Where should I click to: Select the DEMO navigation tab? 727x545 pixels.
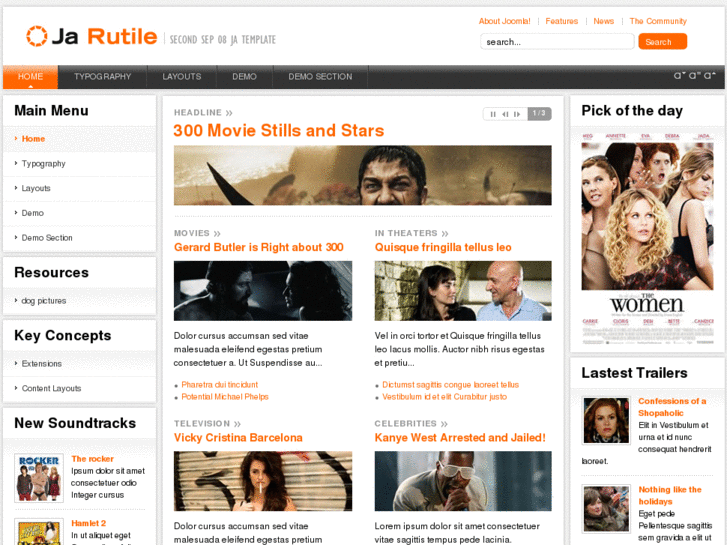click(x=244, y=77)
